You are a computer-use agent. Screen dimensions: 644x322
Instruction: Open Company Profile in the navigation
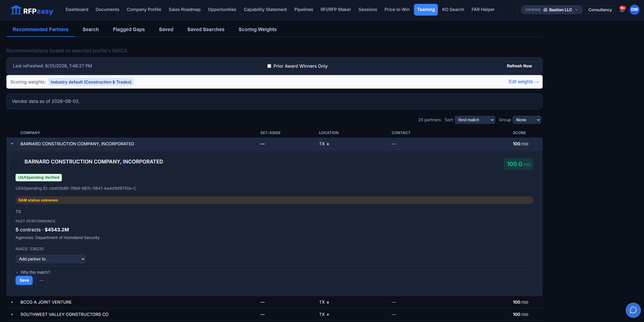(144, 9)
